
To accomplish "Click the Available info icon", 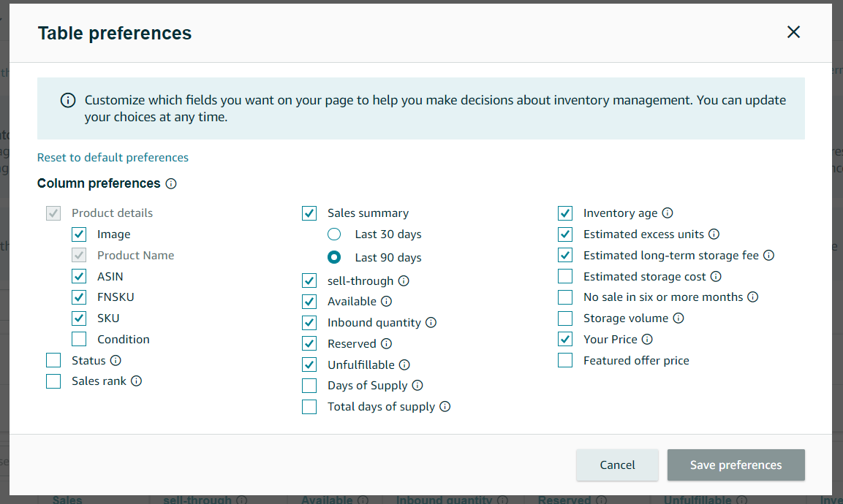I will pyautogui.click(x=386, y=301).
